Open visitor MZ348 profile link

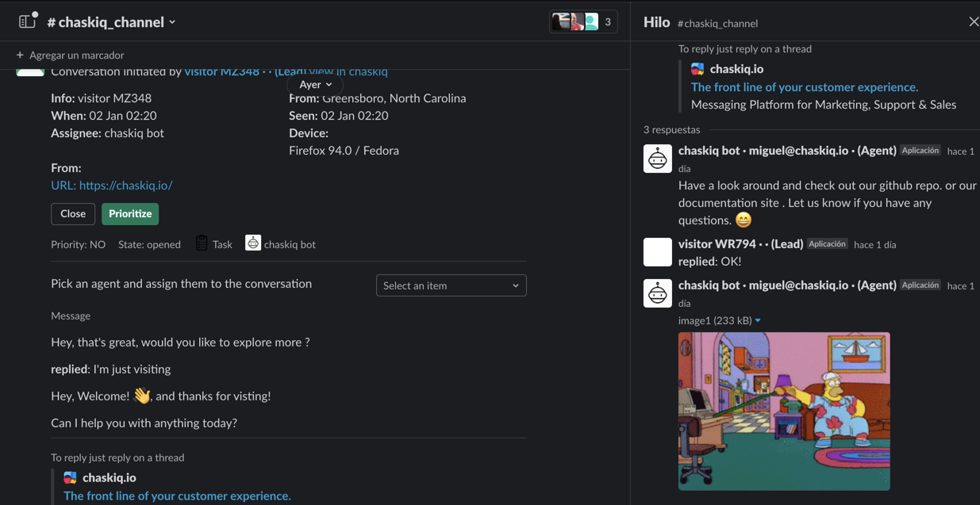coord(221,72)
